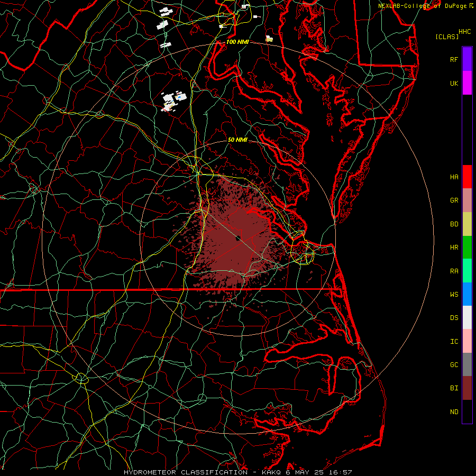Click the 'GR' legend label
The image size is (476, 476).
click(454, 200)
